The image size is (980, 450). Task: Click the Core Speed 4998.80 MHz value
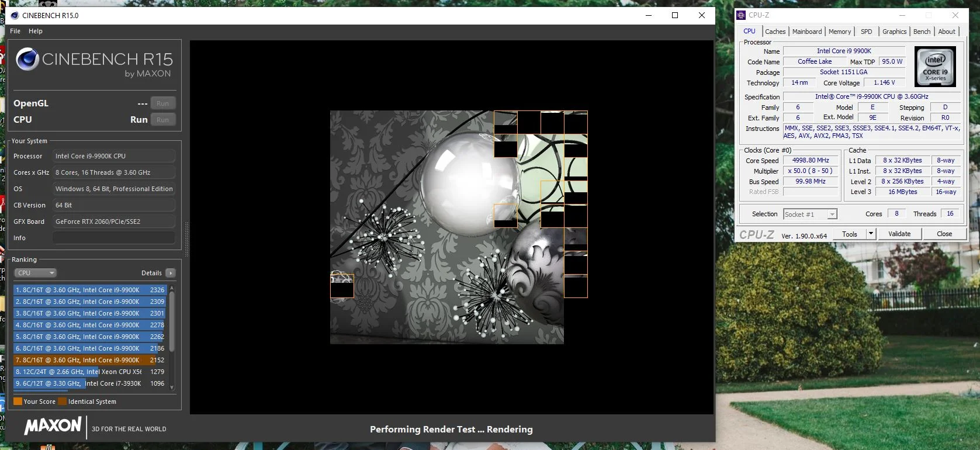[811, 160]
